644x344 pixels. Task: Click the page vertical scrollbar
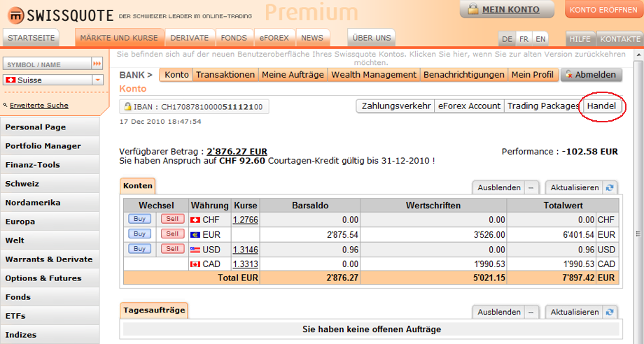638,234
